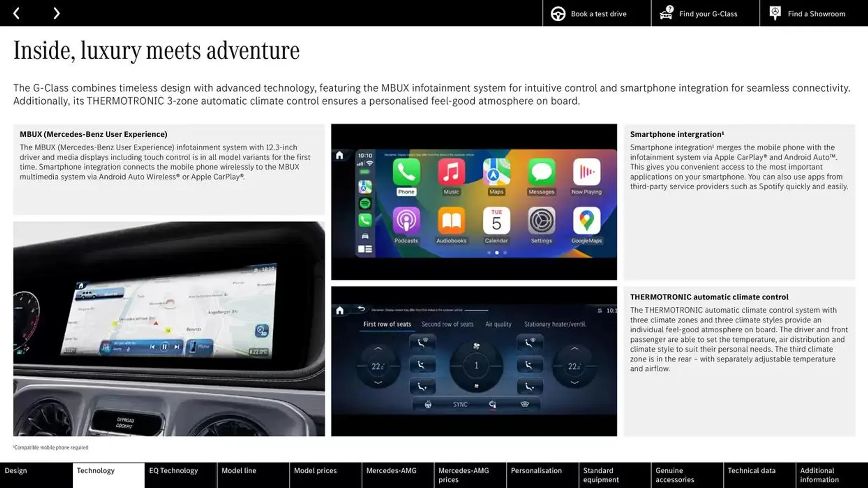Viewport: 868px width, 488px height.
Task: Click the steering wheel Book a test drive icon
Action: click(x=558, y=13)
